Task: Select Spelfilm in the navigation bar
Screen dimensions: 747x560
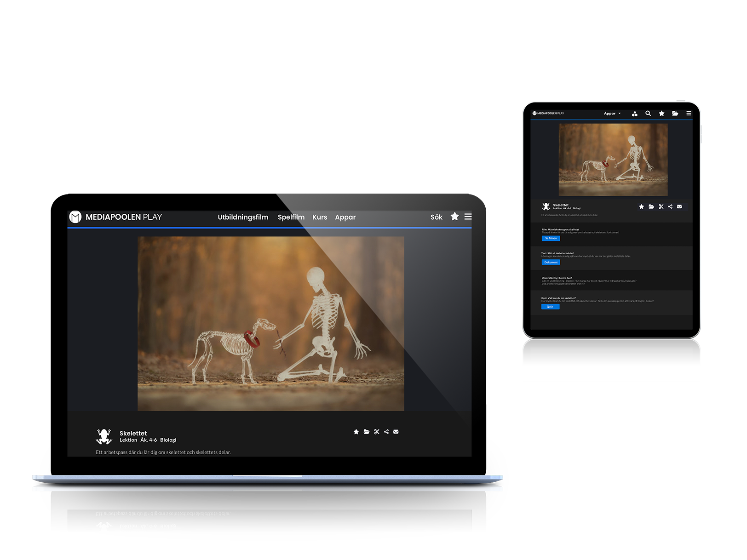Action: click(x=291, y=217)
